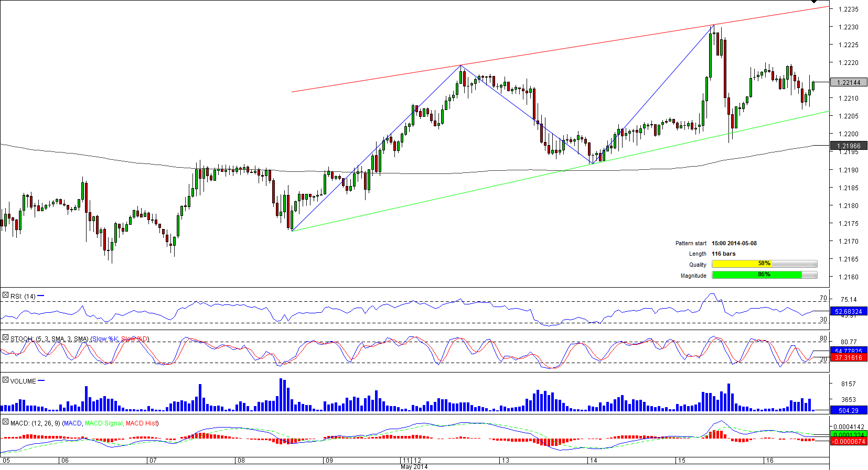Select the red MACD Hist legend text
This screenshot has height=470, width=868.
142,423
